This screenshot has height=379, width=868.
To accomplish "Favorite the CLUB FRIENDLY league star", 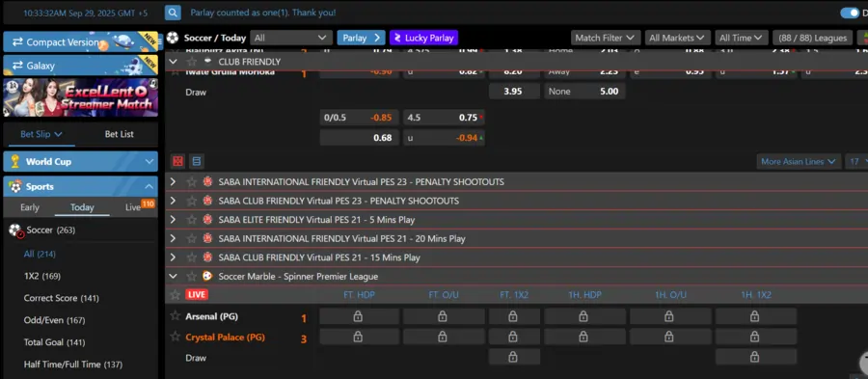I will 192,62.
